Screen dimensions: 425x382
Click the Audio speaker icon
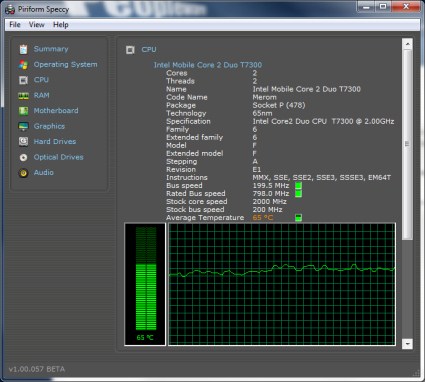coord(23,173)
